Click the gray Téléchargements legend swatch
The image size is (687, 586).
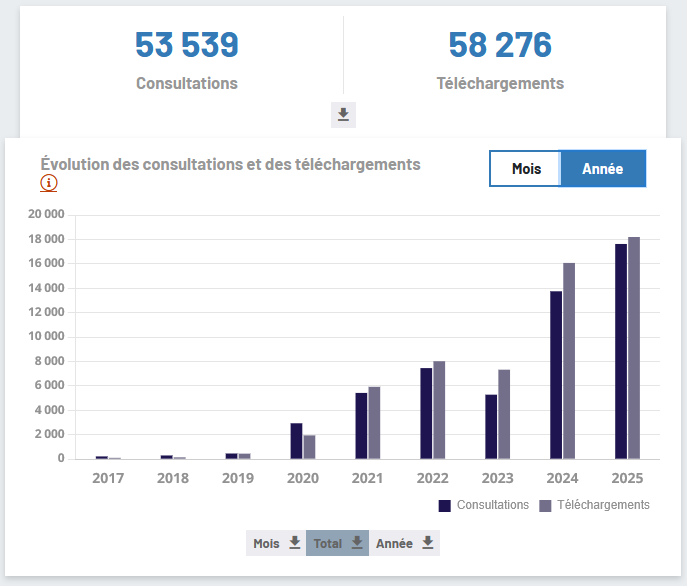pos(546,505)
